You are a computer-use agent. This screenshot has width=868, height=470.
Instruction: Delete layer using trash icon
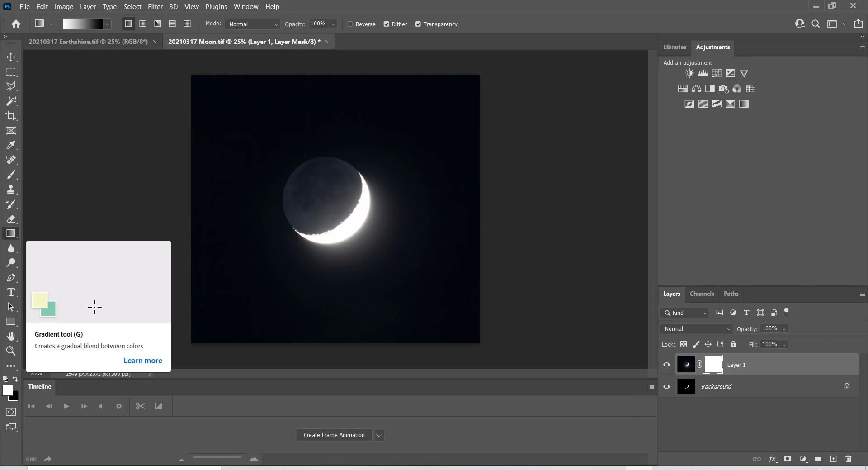[849, 459]
